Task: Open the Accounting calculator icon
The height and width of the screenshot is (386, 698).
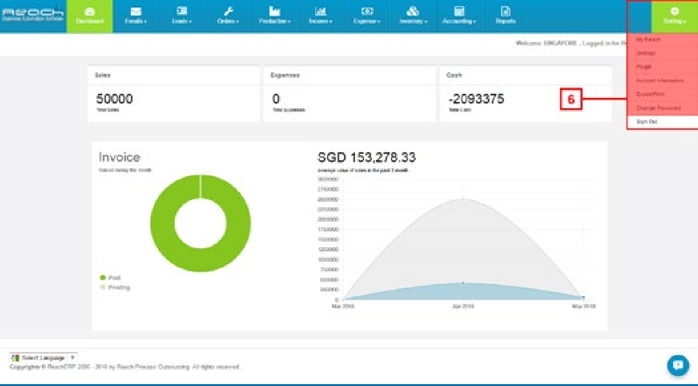Action: 459,12
